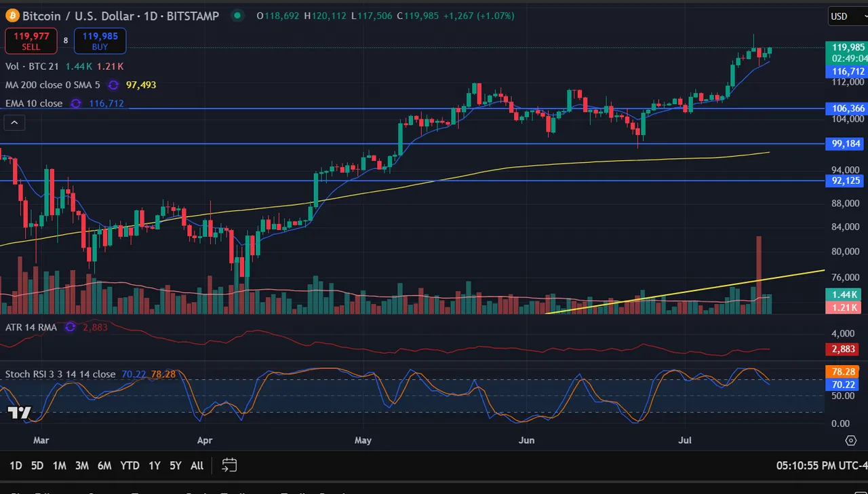
Task: Click the 106,366 price label on the axis
Action: 846,109
